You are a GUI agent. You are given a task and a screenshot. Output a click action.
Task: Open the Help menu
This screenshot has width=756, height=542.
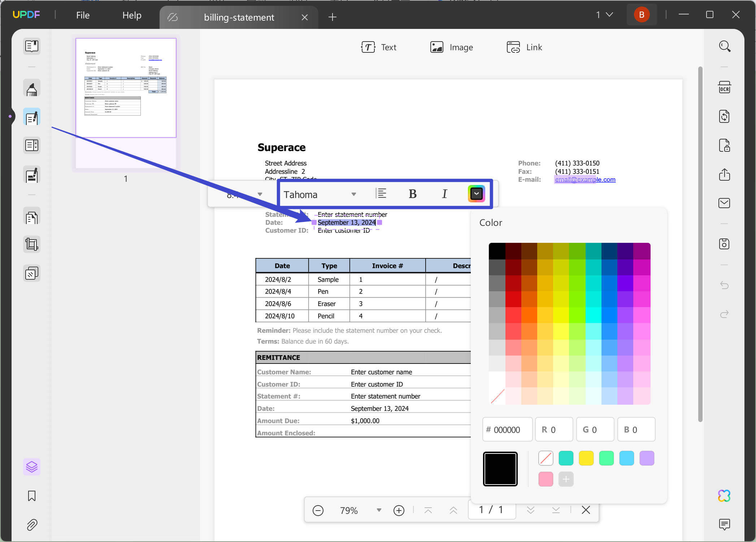pyautogui.click(x=131, y=15)
